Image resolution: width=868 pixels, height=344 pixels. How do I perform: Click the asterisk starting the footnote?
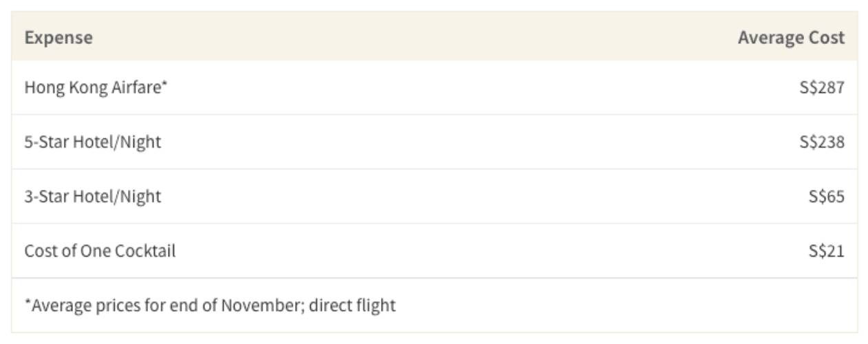[28, 302]
